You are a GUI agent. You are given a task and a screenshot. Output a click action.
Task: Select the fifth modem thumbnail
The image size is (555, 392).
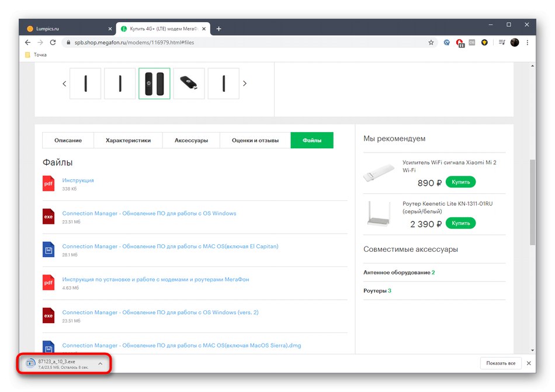(223, 84)
